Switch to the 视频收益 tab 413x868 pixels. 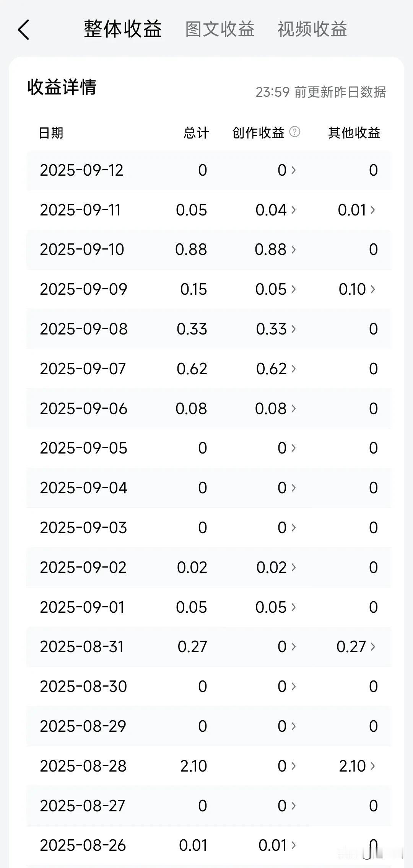(x=312, y=29)
